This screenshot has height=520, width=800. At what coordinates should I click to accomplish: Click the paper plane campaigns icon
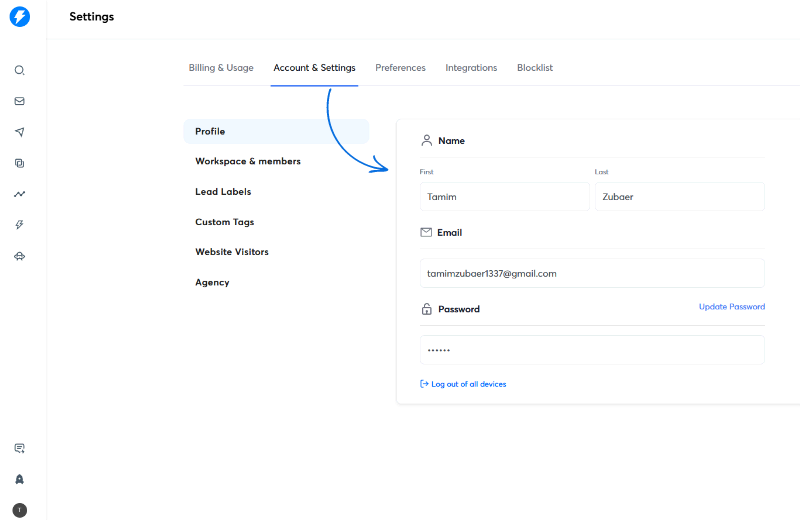pos(19,132)
